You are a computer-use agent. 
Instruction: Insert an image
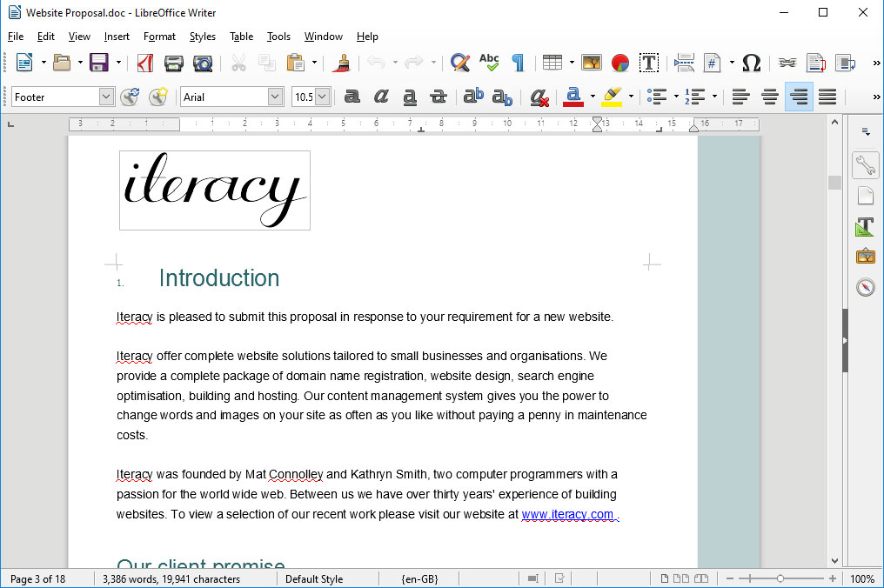[592, 62]
